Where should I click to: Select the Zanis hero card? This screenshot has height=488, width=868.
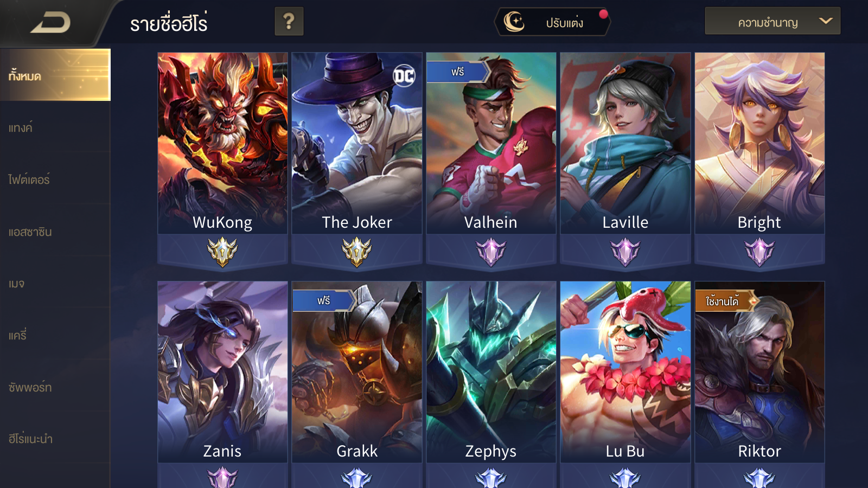pos(222,372)
